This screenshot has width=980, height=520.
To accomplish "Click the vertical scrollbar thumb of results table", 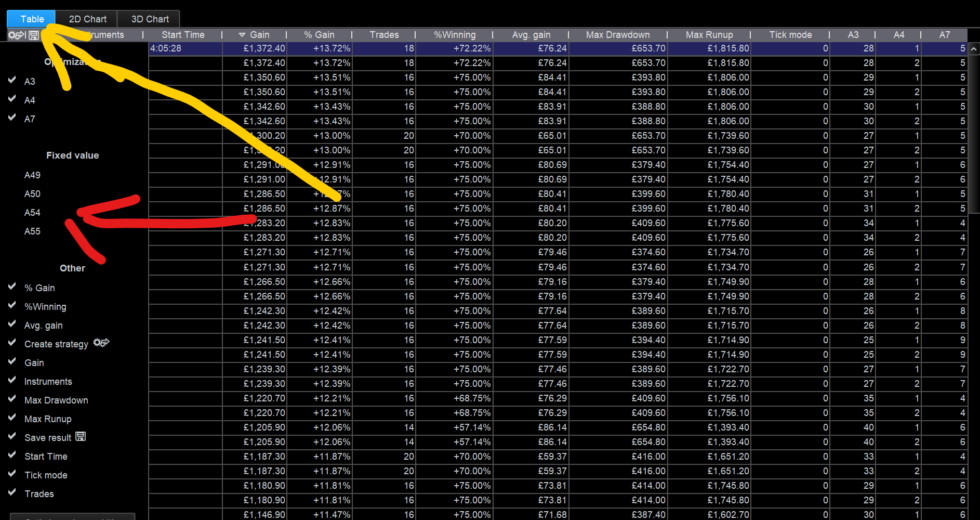I will coord(974,134).
